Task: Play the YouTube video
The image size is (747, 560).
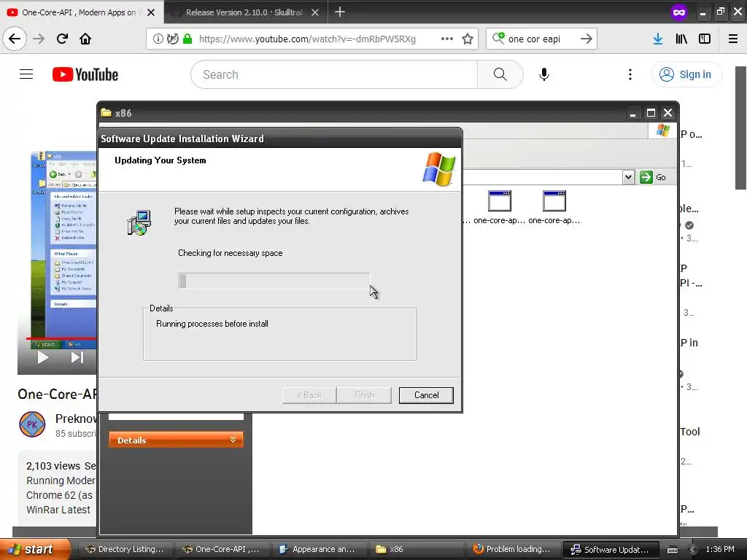Action: [43, 357]
